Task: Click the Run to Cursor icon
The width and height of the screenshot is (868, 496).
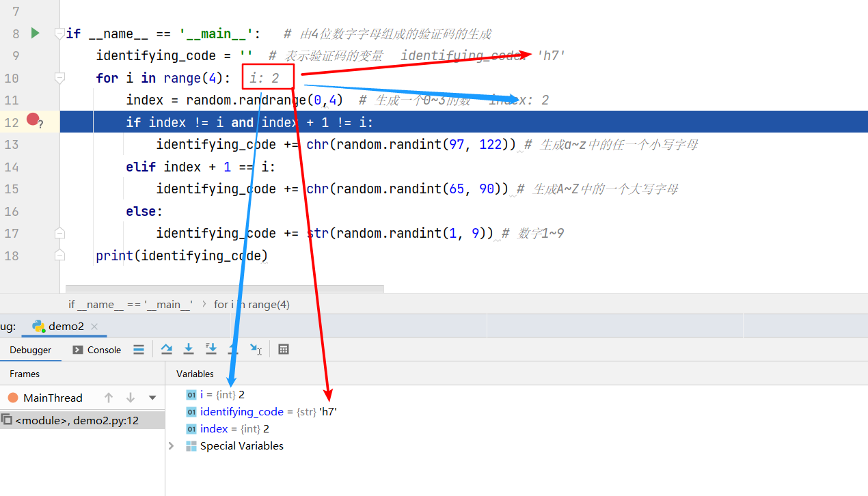Action: pos(256,349)
